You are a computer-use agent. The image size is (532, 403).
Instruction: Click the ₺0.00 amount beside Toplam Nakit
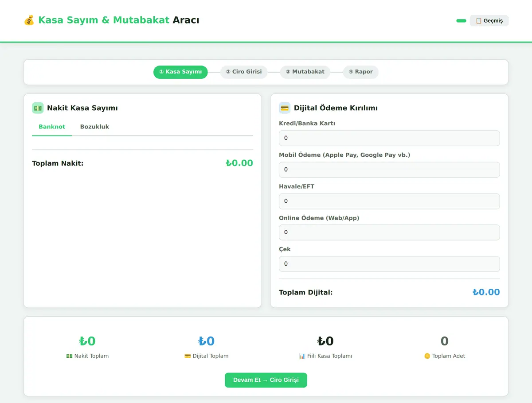click(x=239, y=163)
